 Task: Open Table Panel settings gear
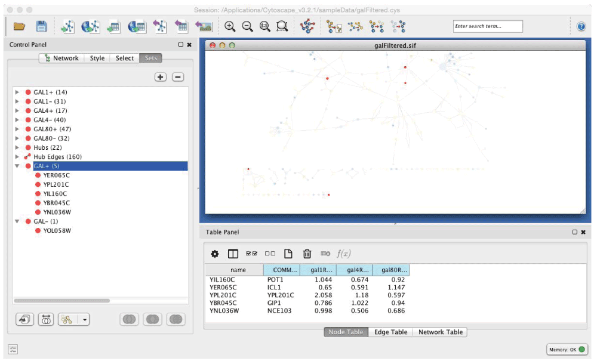pos(215,254)
